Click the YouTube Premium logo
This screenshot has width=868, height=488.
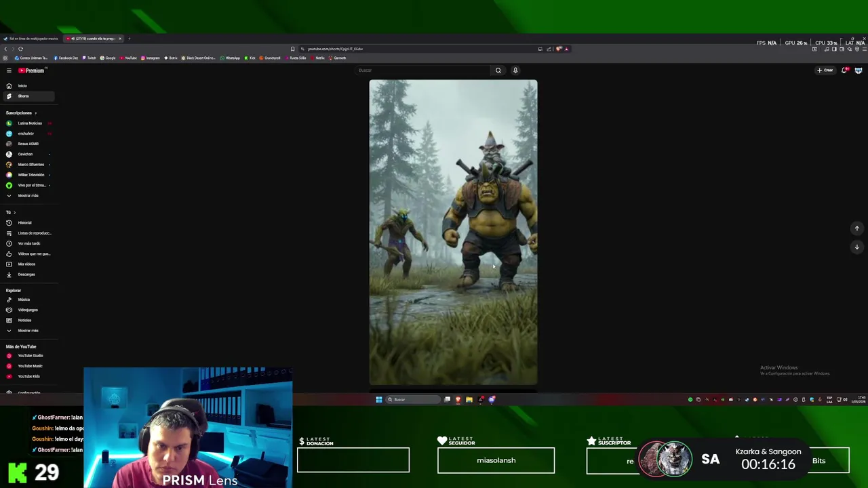pyautogui.click(x=32, y=70)
